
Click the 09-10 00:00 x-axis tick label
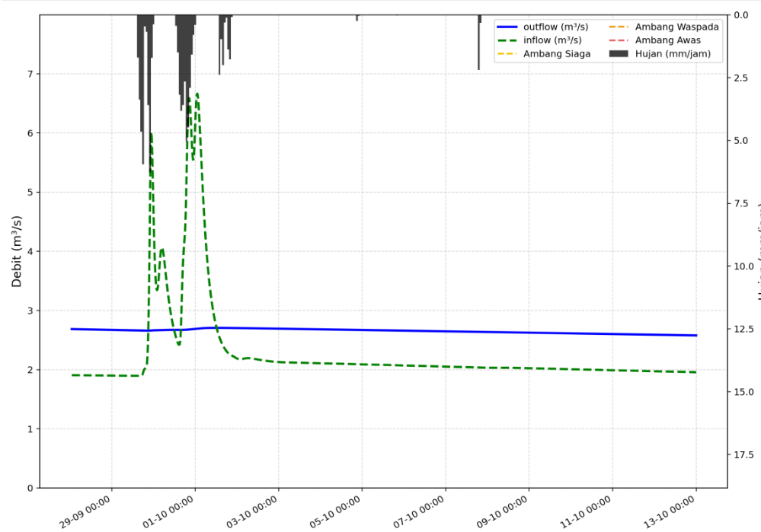(504, 511)
